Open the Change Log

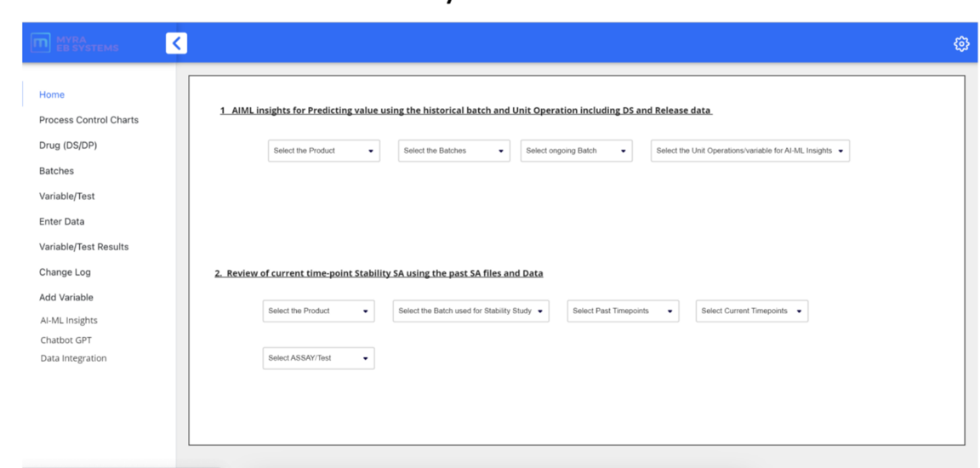pyautogui.click(x=65, y=271)
